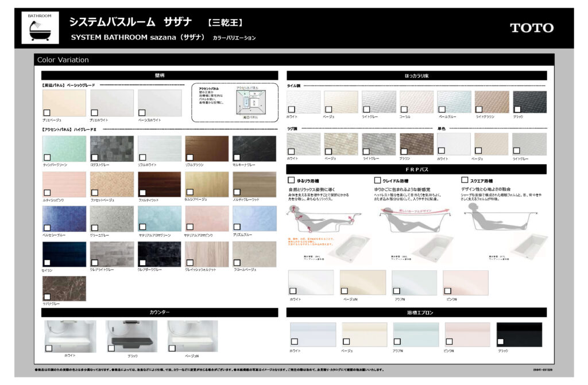This screenshot has height=385, width=588.
Task: Pick the tile-style ライトブラウン floor swatch
Action: tap(492, 102)
